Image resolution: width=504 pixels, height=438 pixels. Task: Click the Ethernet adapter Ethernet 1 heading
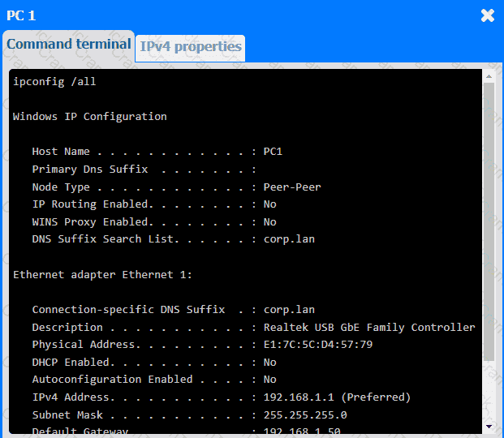pyautogui.click(x=102, y=275)
